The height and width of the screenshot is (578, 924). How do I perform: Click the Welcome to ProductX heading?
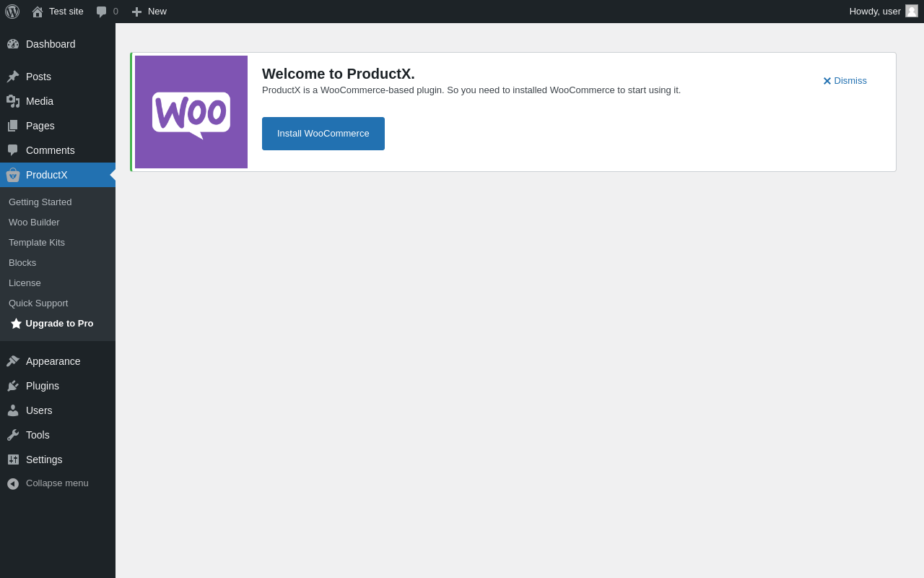(x=339, y=74)
